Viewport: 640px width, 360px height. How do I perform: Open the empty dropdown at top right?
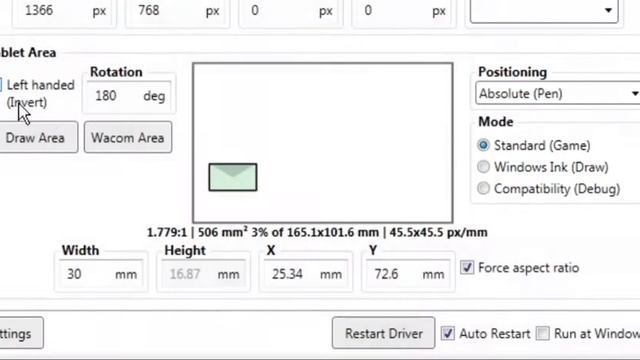click(544, 10)
